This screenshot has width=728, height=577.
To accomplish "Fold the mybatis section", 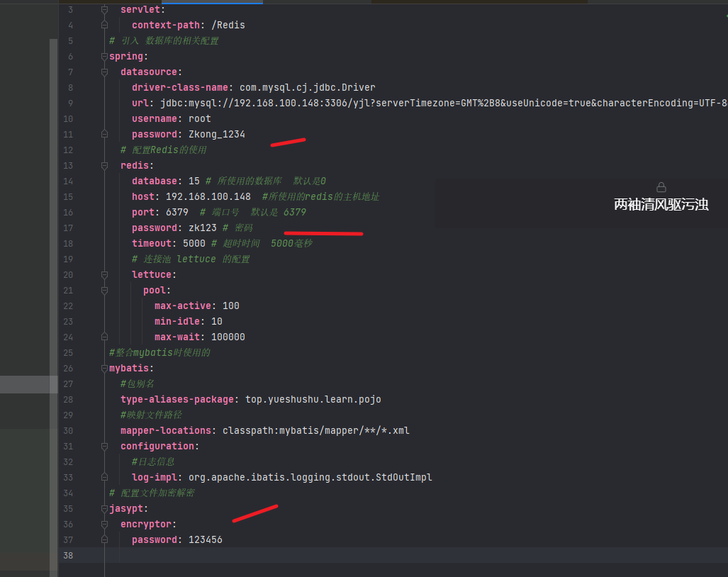I will 104,368.
